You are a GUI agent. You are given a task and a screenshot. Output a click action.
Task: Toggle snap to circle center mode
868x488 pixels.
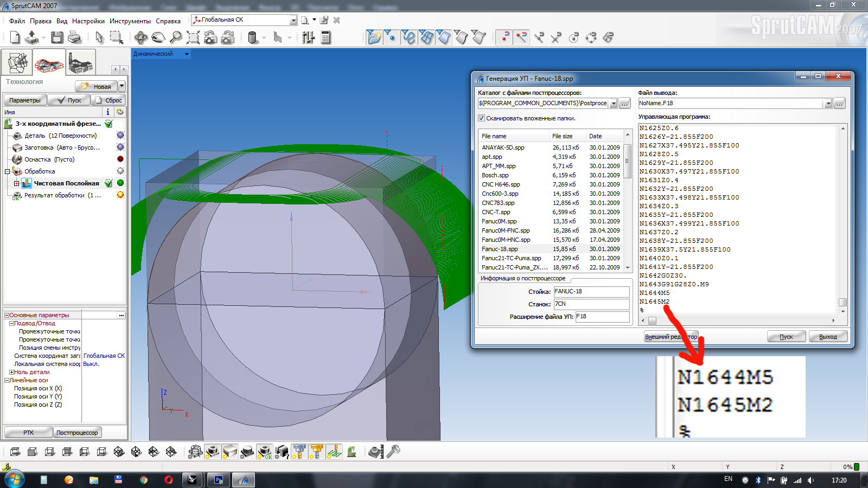[574, 37]
